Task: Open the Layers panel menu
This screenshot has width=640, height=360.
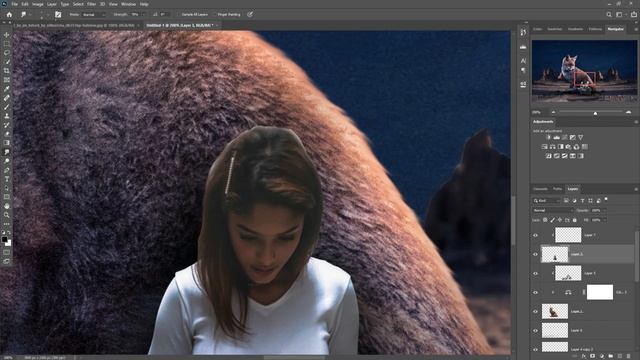Action: [x=636, y=189]
